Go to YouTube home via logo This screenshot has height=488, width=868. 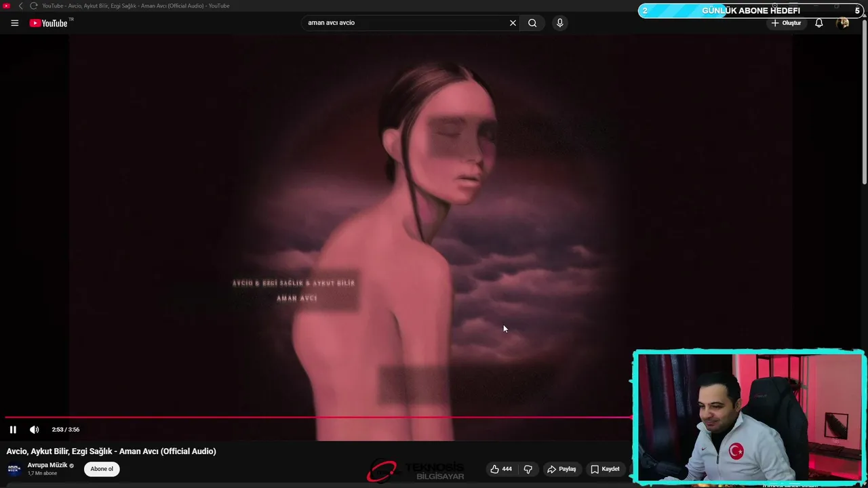click(49, 23)
